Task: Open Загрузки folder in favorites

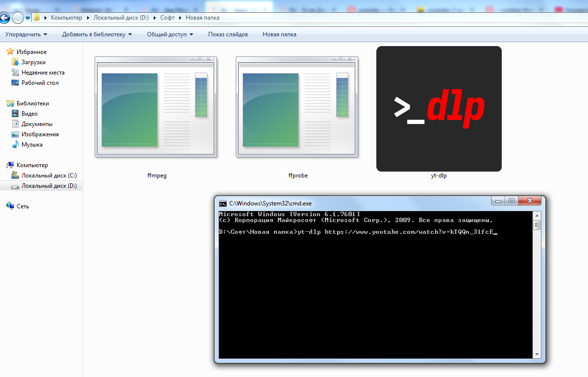Action: coord(33,62)
